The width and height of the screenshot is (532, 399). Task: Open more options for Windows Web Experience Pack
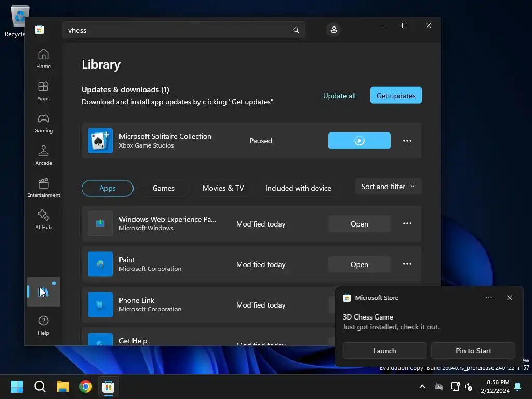(407, 223)
